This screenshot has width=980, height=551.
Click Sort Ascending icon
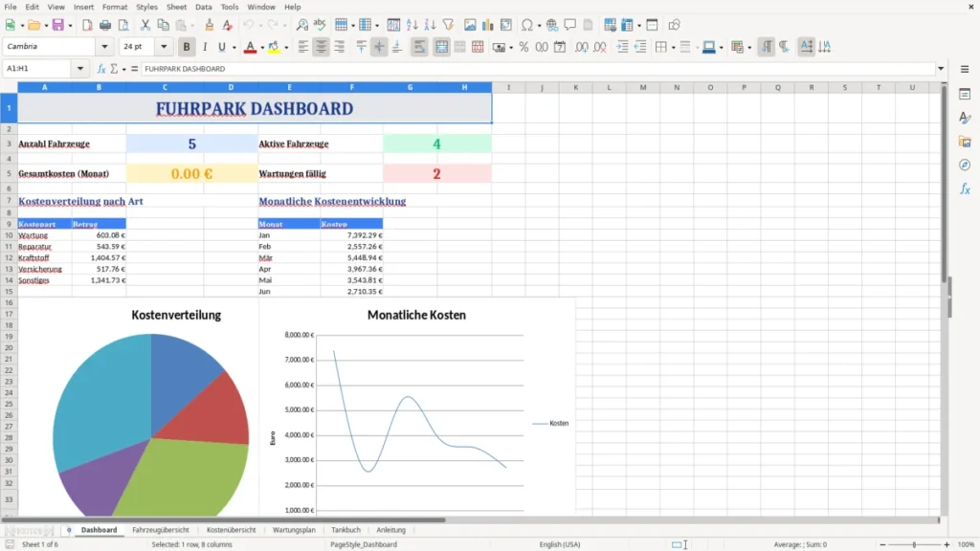pyautogui.click(x=412, y=25)
